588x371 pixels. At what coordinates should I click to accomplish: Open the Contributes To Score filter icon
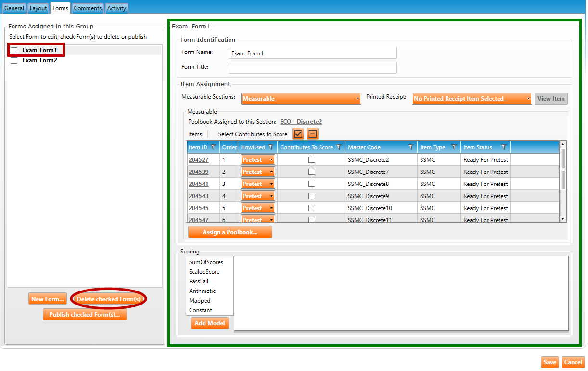[339, 147]
